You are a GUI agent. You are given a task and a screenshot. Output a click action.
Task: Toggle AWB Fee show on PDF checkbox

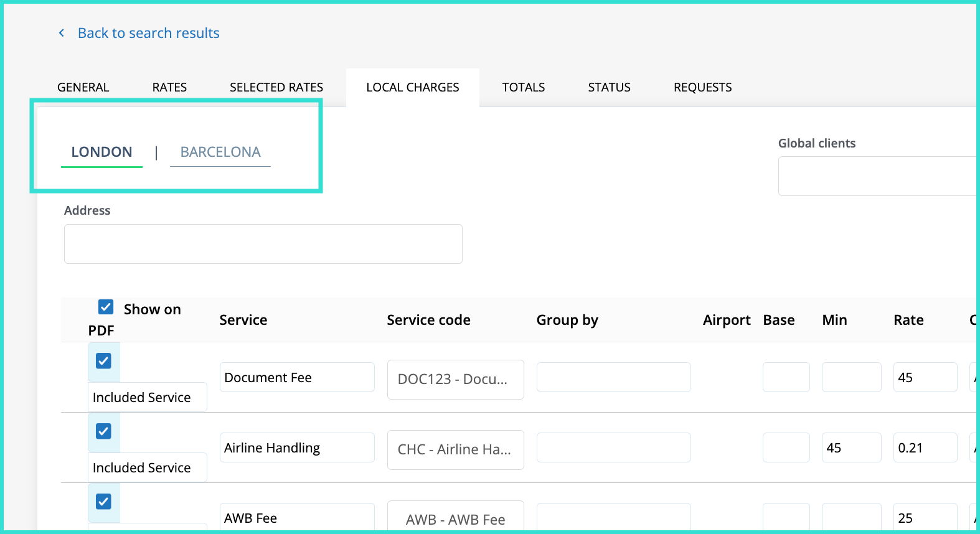click(103, 502)
